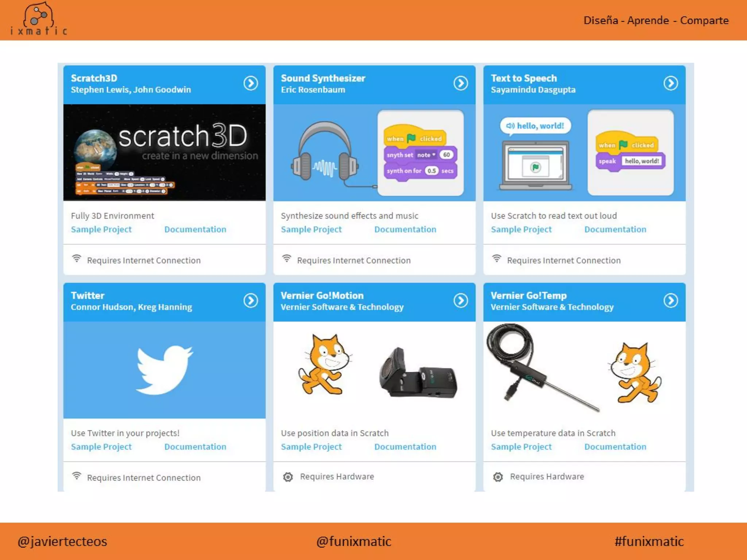
Task: Open Scratch3D Sample Project link
Action: click(x=101, y=229)
